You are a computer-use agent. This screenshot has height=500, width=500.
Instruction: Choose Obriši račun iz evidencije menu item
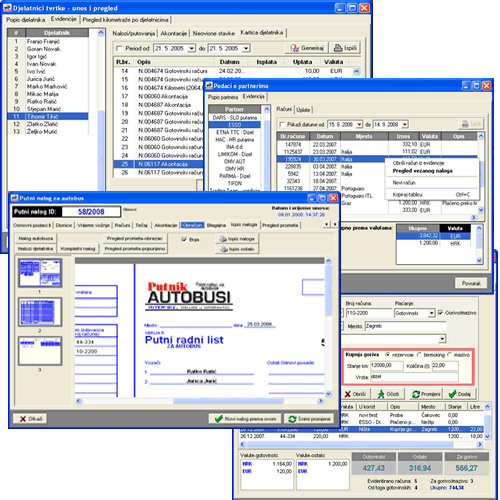(418, 163)
